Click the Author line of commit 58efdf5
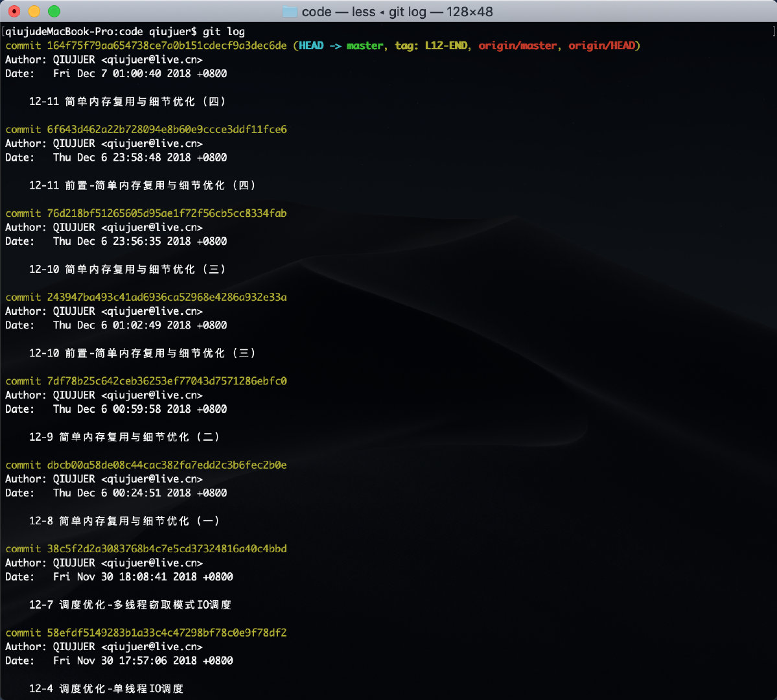Viewport: 777px width, 700px height. [x=104, y=647]
